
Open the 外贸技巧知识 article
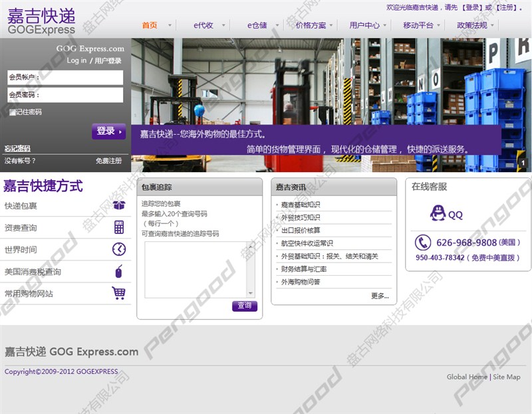301,217
